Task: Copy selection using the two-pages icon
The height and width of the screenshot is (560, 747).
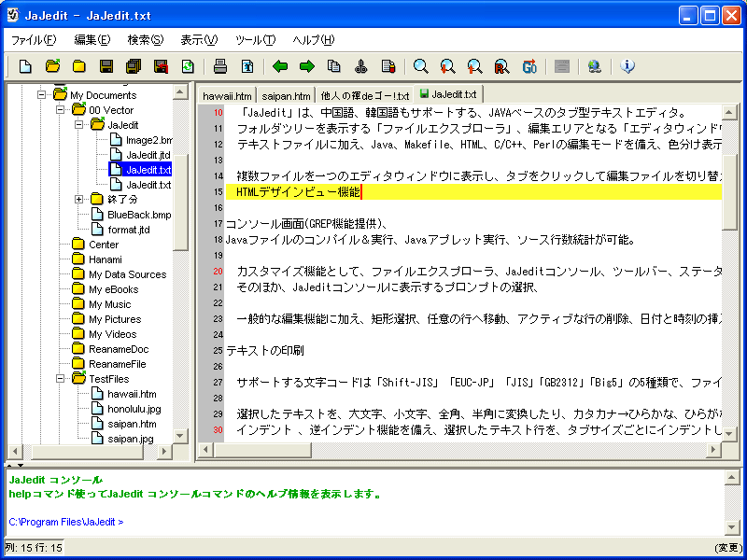Action: 334,66
